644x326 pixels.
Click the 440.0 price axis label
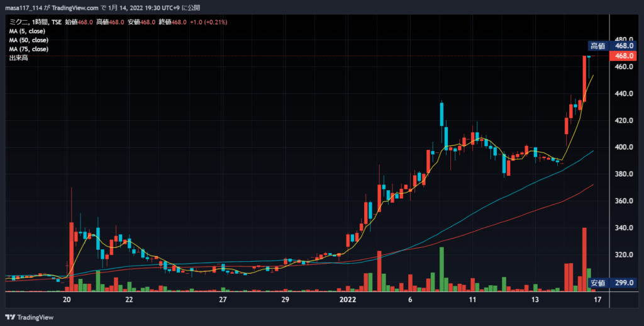[624, 93]
